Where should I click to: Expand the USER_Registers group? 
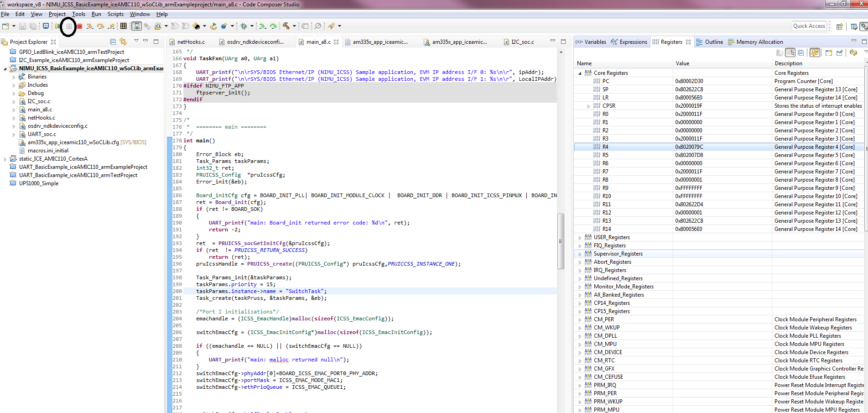(x=580, y=237)
